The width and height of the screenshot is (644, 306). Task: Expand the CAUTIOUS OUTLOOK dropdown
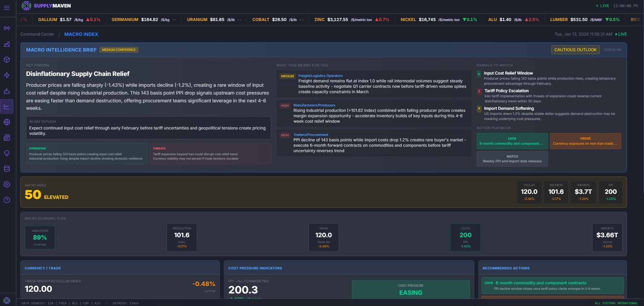575,50
